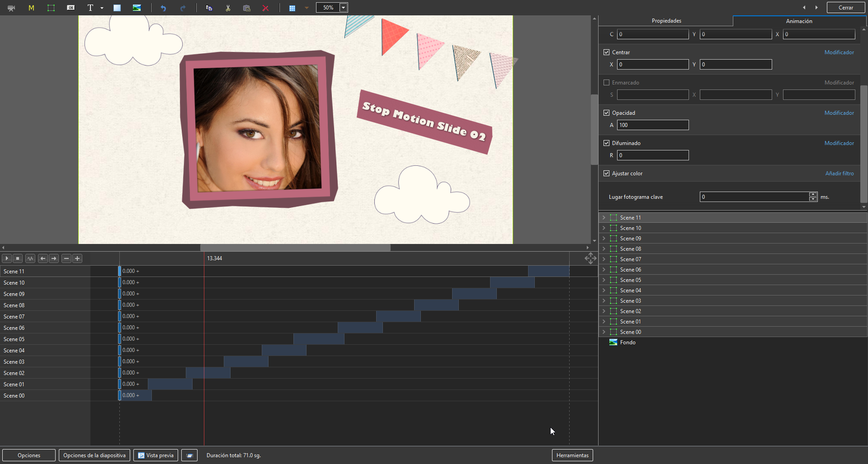
Task: Remove keyframe with minus button
Action: coord(66,258)
